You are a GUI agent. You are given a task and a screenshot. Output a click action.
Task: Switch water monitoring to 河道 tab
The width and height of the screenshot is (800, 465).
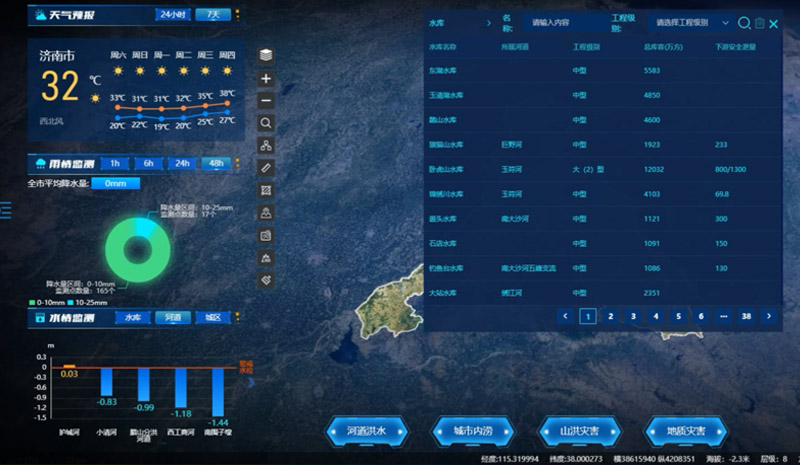click(x=173, y=317)
